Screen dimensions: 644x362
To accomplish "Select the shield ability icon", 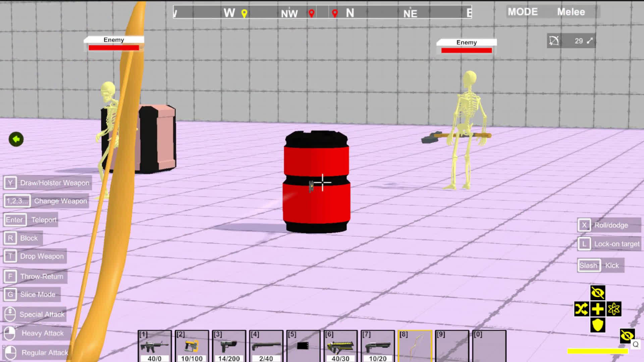I will click(598, 325).
